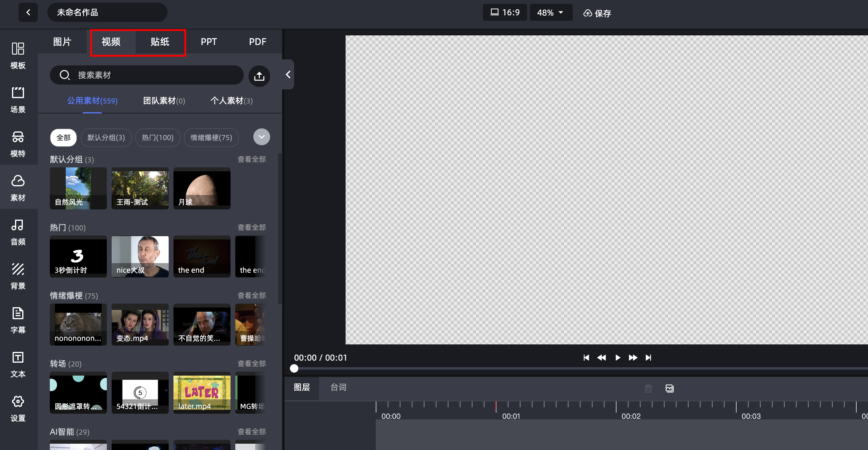Viewport: 868px width, 450px height.
Task: Select the 默认分组(3) filter chip
Action: click(x=106, y=137)
